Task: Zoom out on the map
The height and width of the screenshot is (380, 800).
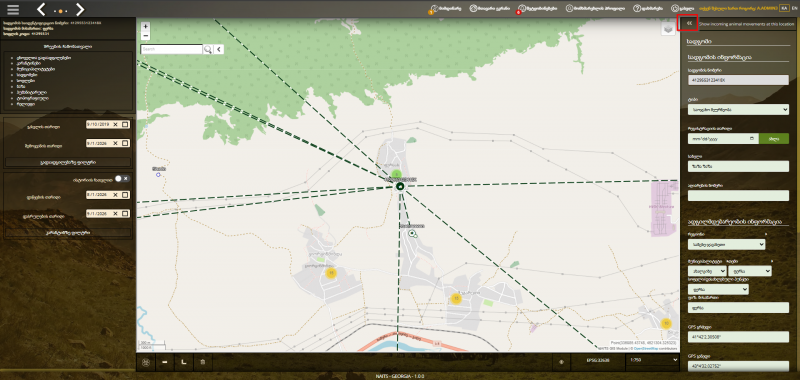Action: tap(146, 36)
